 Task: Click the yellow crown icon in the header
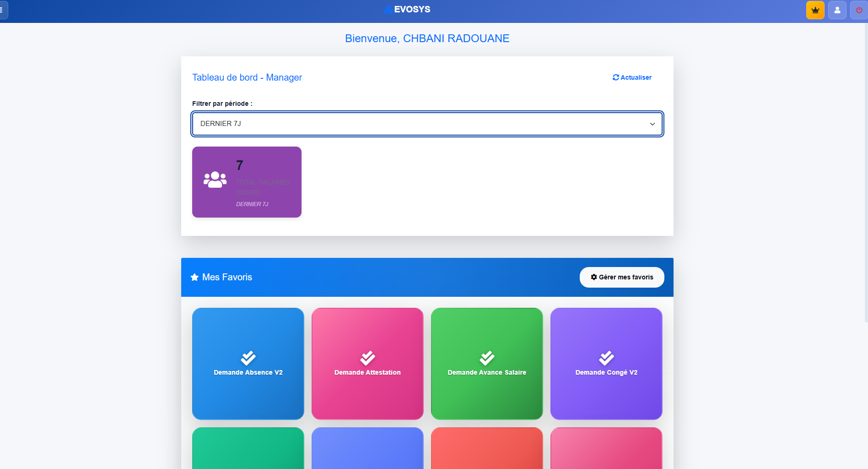point(815,10)
